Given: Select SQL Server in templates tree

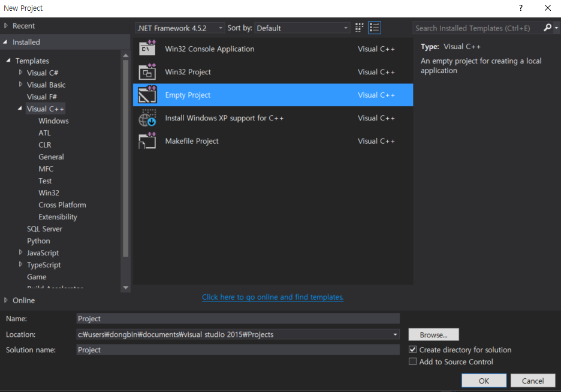Looking at the screenshot, I should point(44,229).
